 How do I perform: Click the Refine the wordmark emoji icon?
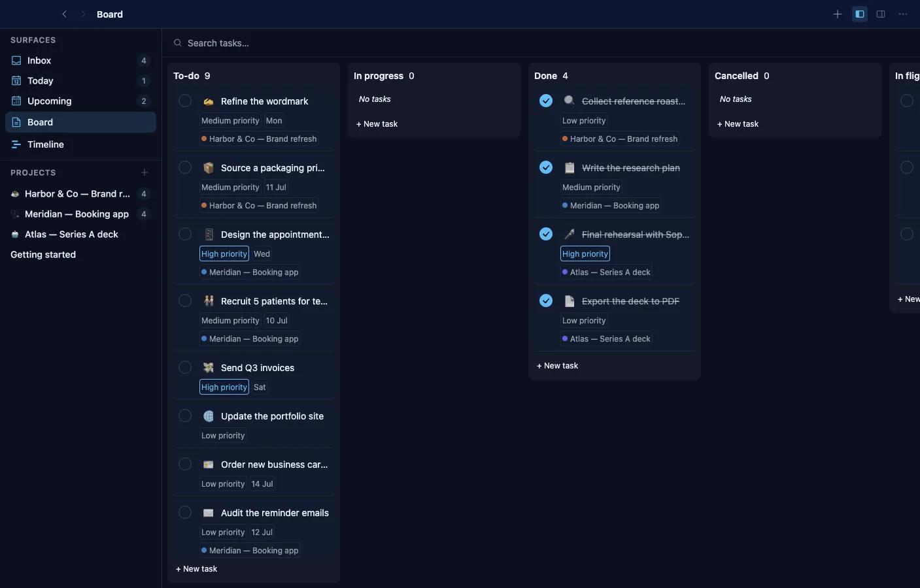(209, 101)
